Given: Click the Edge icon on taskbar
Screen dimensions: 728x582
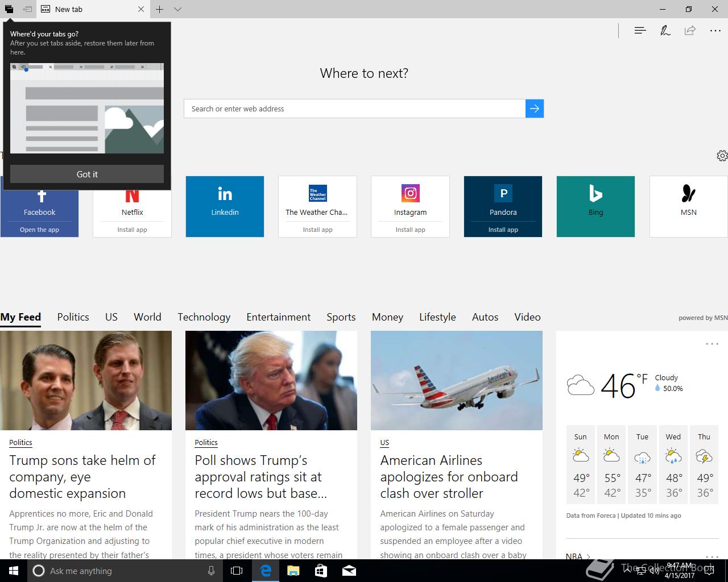Looking at the screenshot, I should click(x=265, y=571).
